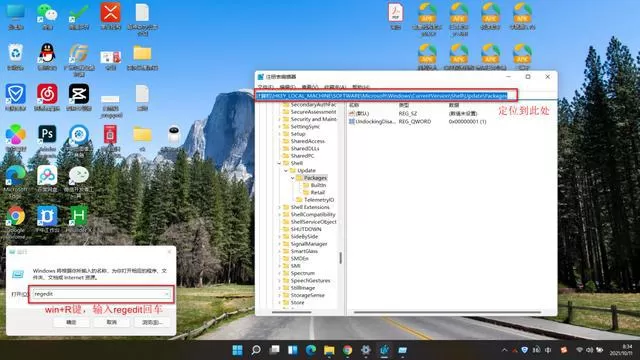Screen dimensions: 640x360
Task: Click the Recycle Bin desktop icon
Action: point(16,53)
